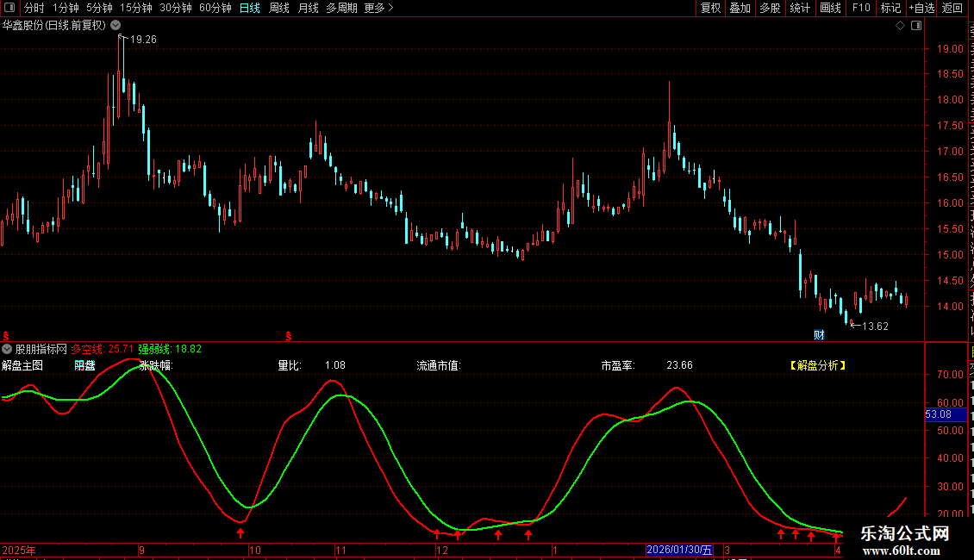Click the red S marker at chart's left edge
Viewport: 974px width, 560px height.
tap(5, 336)
